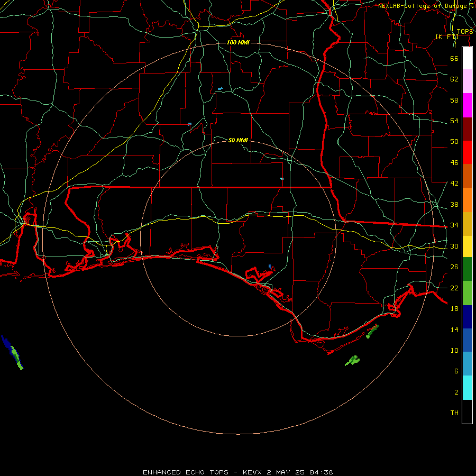The image size is (476, 476).
Task: Click the '14' legend value
Action: click(454, 329)
